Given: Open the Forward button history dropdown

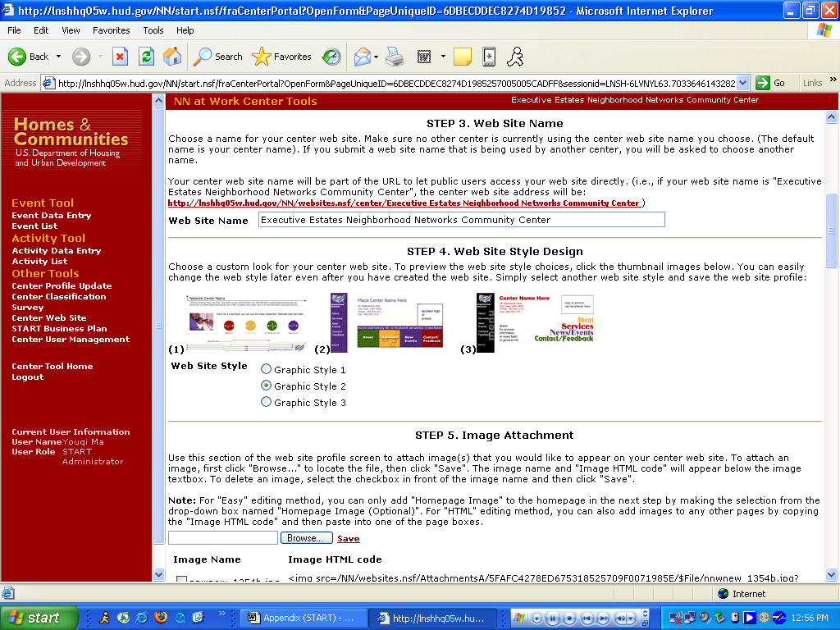Looking at the screenshot, I should tap(100, 57).
